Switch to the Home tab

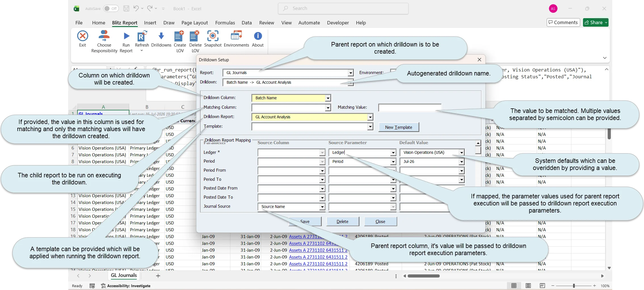(x=98, y=23)
